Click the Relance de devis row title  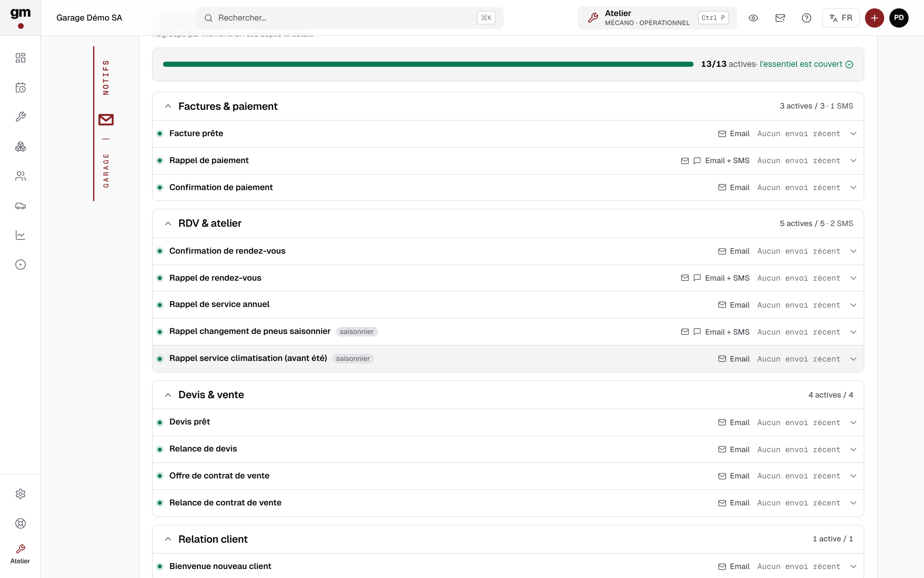coord(203,449)
